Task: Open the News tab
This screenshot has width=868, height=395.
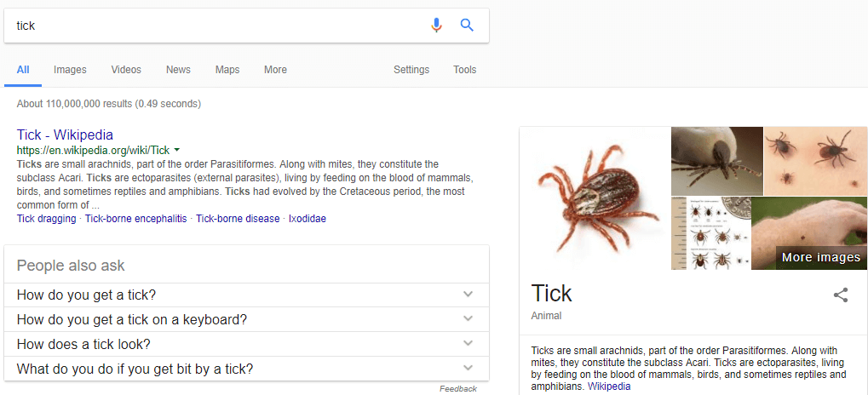Action: [x=178, y=70]
